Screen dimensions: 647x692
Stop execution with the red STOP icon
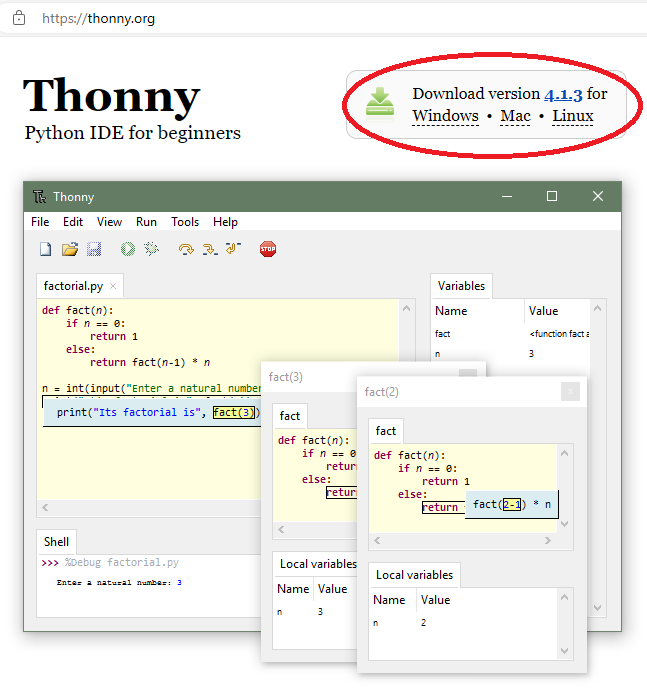click(267, 249)
